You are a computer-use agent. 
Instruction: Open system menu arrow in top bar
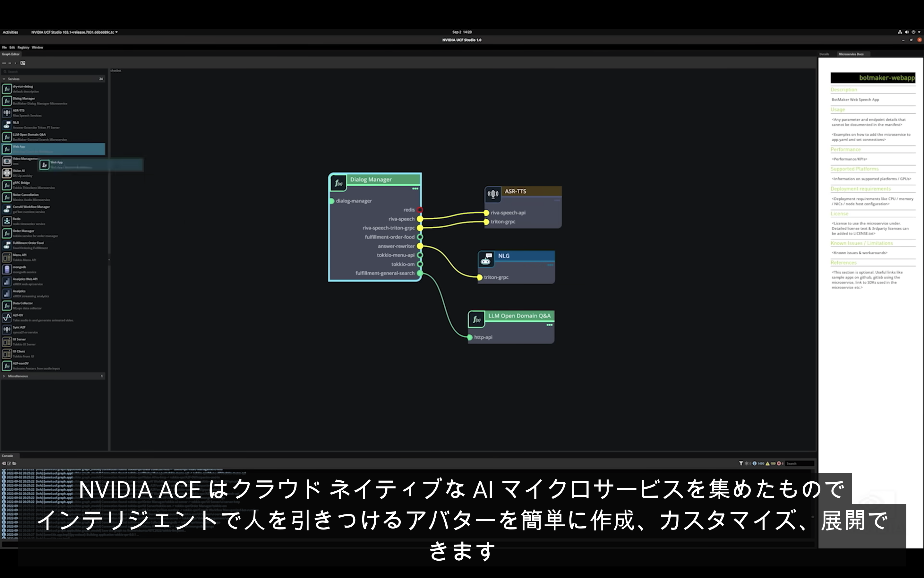[x=919, y=32]
